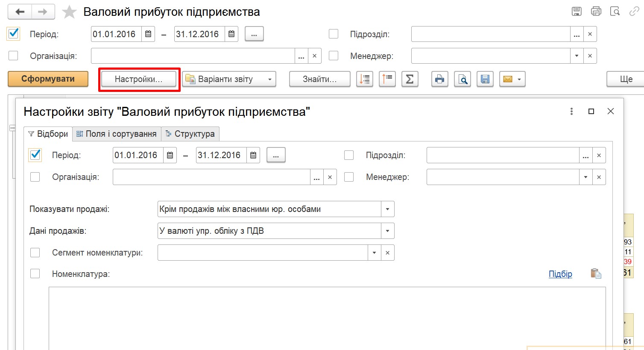The image size is (644, 350).
Task: Open main Менеджер dropdown arrow
Action: pos(577,56)
